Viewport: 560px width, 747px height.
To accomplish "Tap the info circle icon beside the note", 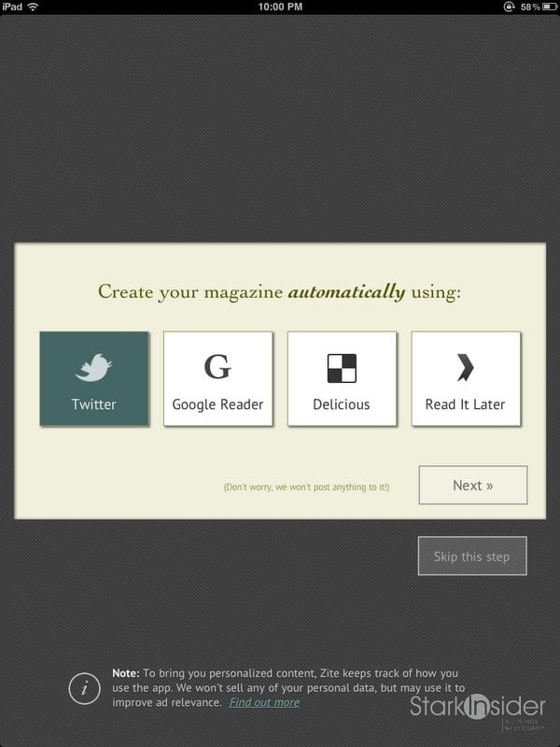I will click(85, 689).
